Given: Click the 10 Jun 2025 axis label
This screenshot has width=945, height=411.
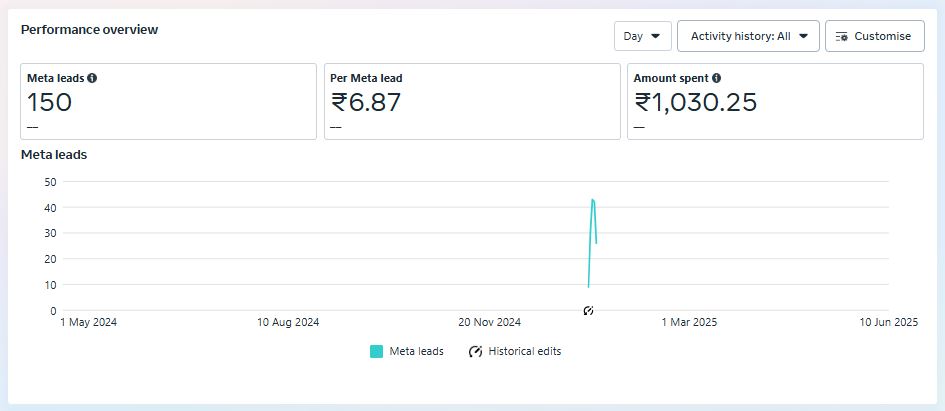Looking at the screenshot, I should [x=886, y=322].
